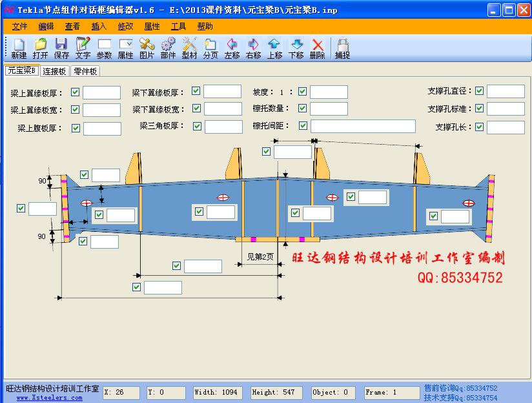Click the 新建 (New) toolbar icon
This screenshot has height=403, width=532.
19,48
